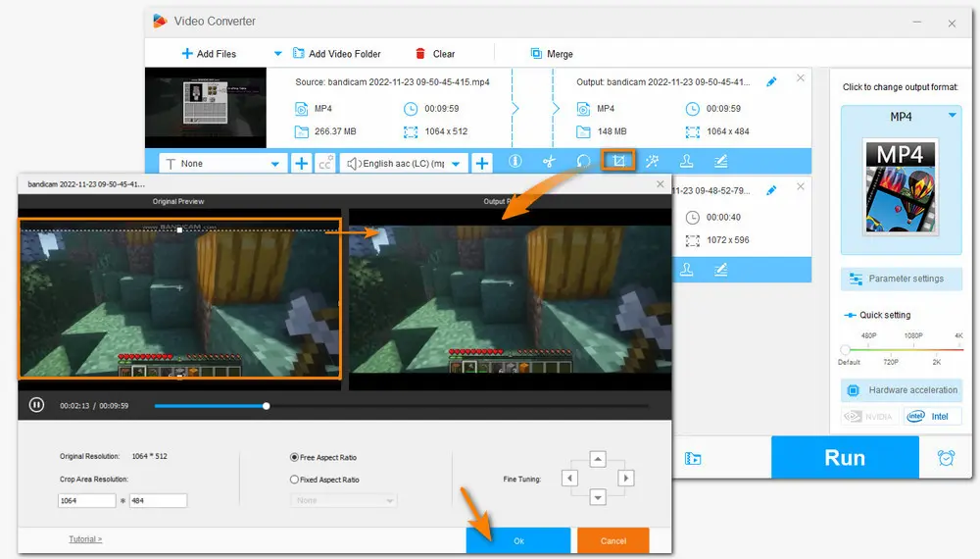Viewport: 980px width, 559px height.
Task: Open the fixed aspect ratio None combo box
Action: point(343,500)
